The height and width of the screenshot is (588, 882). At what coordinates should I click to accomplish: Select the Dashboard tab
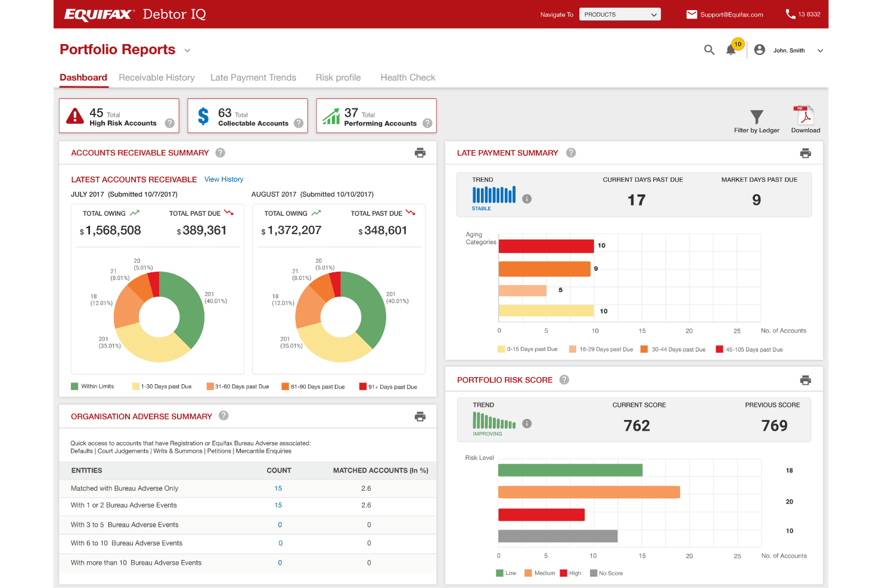(83, 77)
